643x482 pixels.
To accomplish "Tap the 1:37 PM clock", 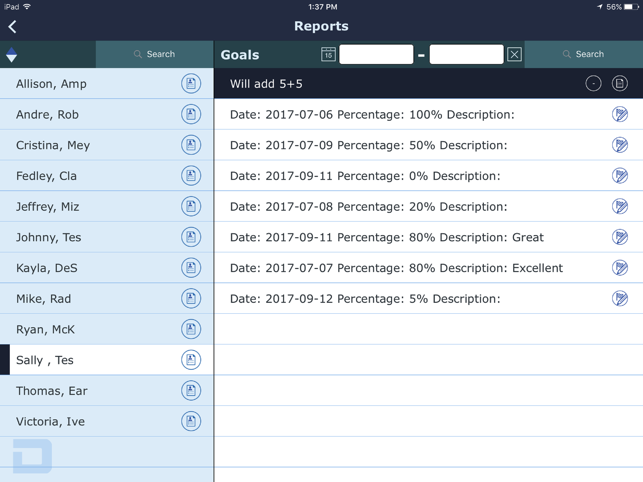I will coord(322,7).
